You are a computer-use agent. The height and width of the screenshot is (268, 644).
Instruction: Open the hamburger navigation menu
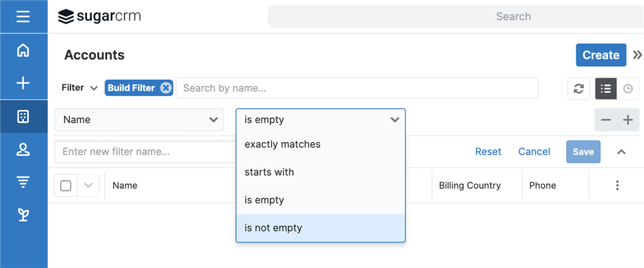(x=23, y=16)
